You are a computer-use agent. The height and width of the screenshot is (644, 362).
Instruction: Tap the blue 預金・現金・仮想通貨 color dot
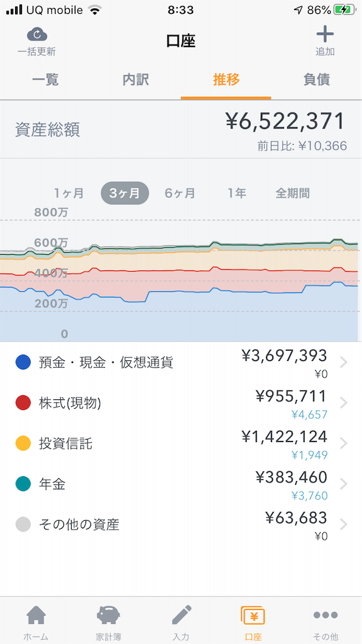click(x=23, y=362)
